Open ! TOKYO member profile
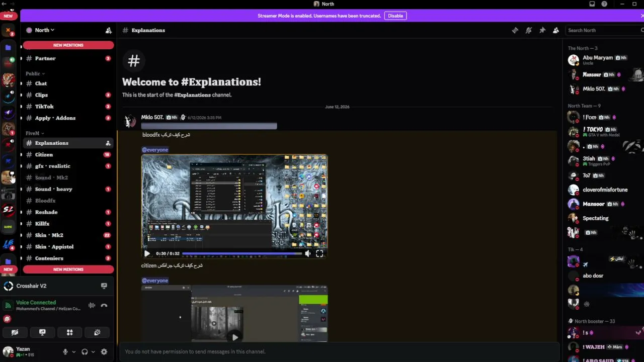 604,132
